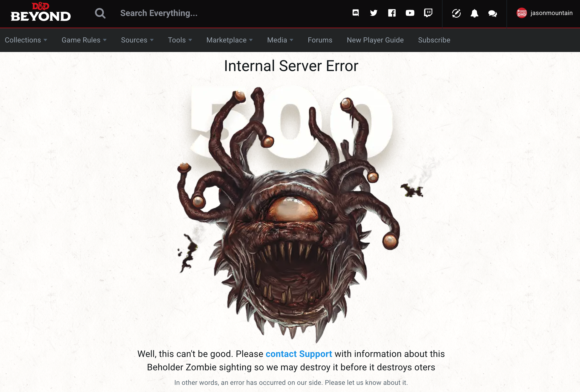Click the magnifying glass search icon
Screen dimensions: 580x392
click(100, 13)
